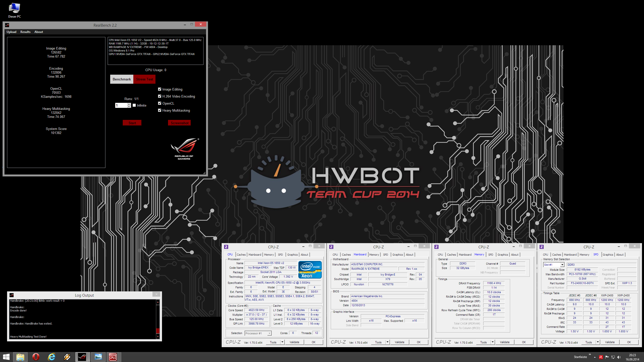Switch to RealBench ROG taskbar icon
644x362 pixels.
click(82, 357)
